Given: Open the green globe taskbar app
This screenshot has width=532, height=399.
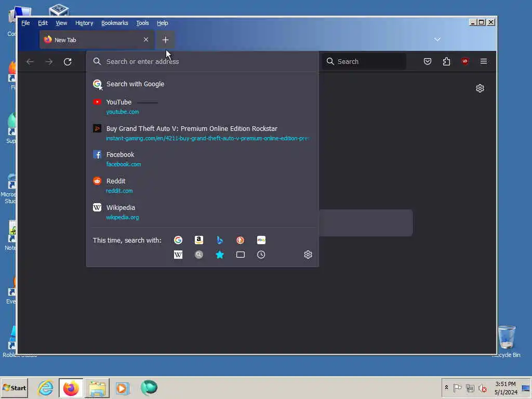Looking at the screenshot, I should [x=149, y=388].
